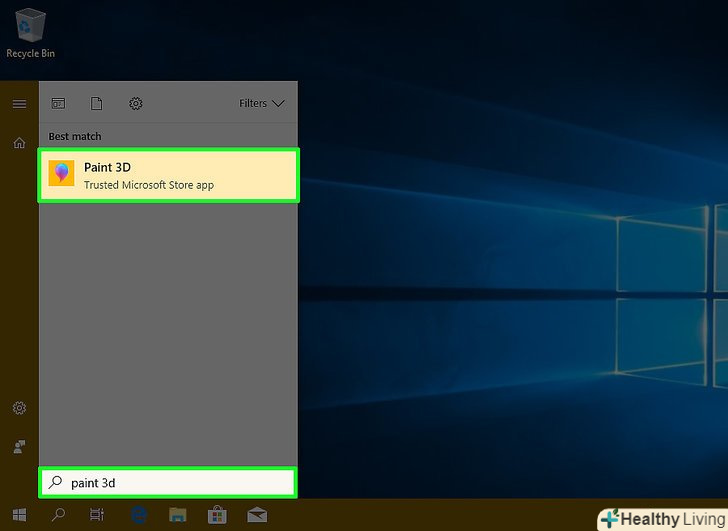The width and height of the screenshot is (728, 531).
Task: Launch Microsoft Edge from the taskbar
Action: pyautogui.click(x=138, y=515)
